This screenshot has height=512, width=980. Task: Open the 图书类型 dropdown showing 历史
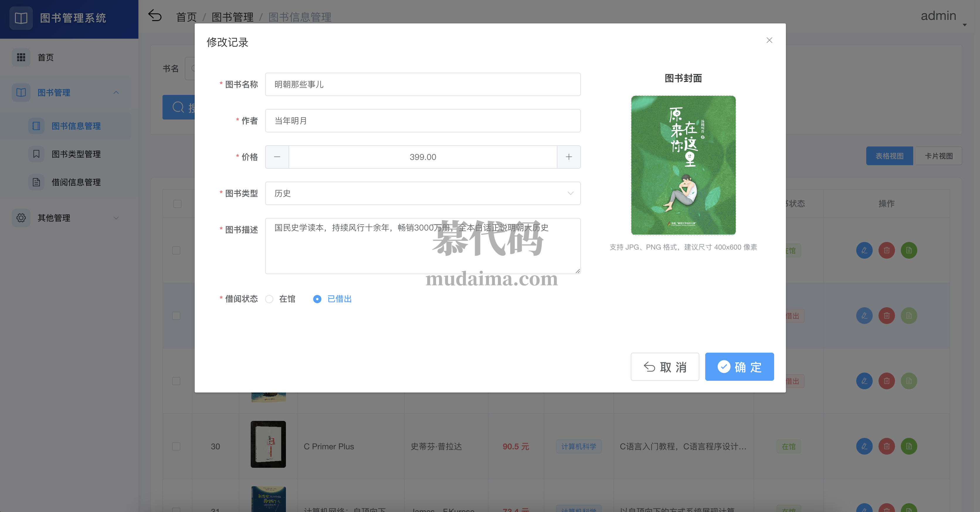click(x=423, y=193)
